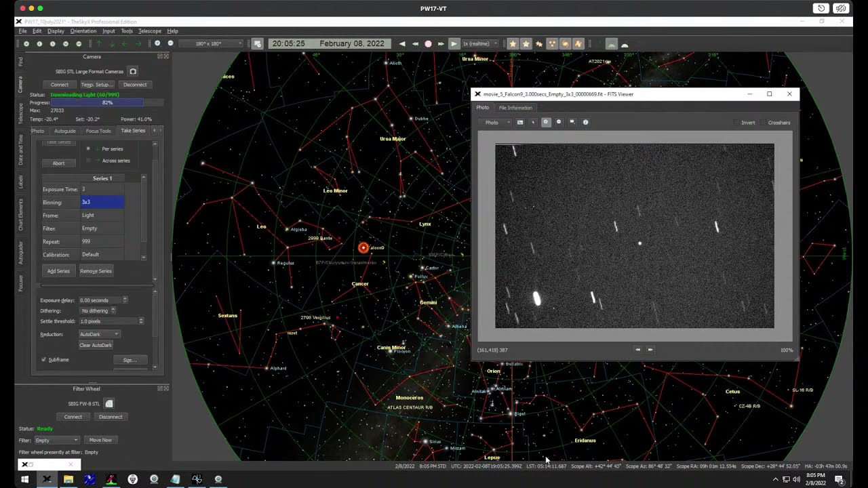Click the FITS Viewer info icon
868x488 pixels.
(x=585, y=123)
